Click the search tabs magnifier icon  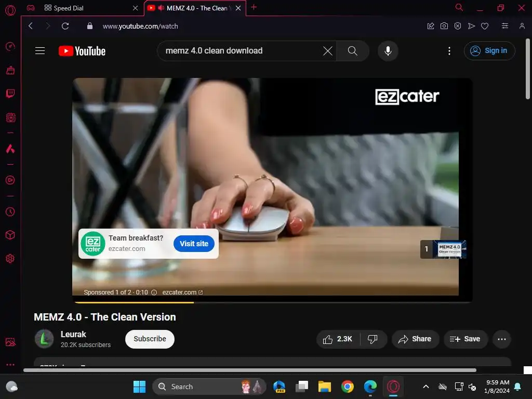pyautogui.click(x=459, y=7)
